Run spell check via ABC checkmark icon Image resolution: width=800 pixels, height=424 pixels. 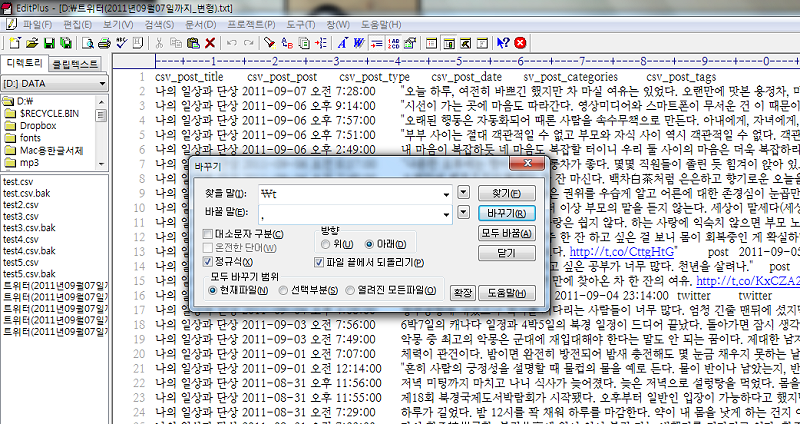click(x=121, y=43)
